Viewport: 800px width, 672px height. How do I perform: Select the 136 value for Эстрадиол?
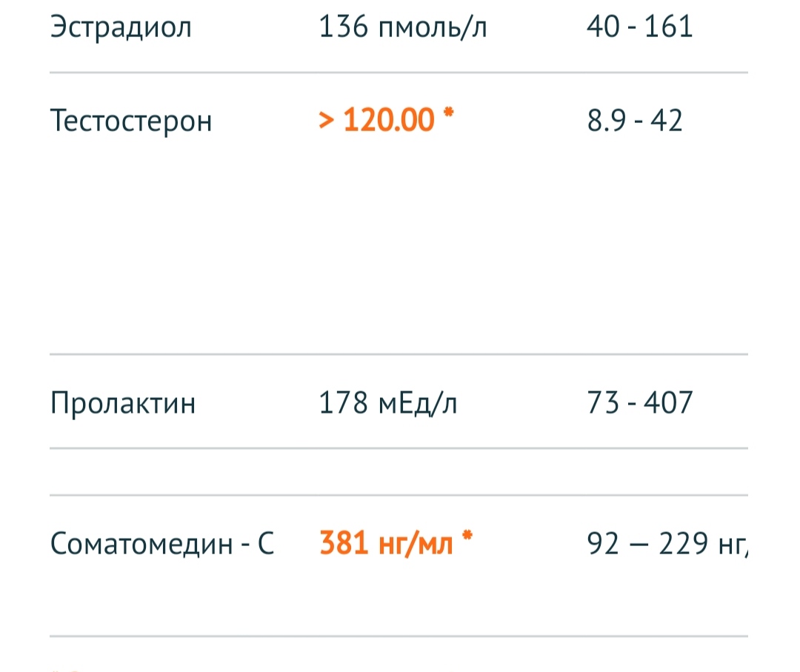pos(341,27)
